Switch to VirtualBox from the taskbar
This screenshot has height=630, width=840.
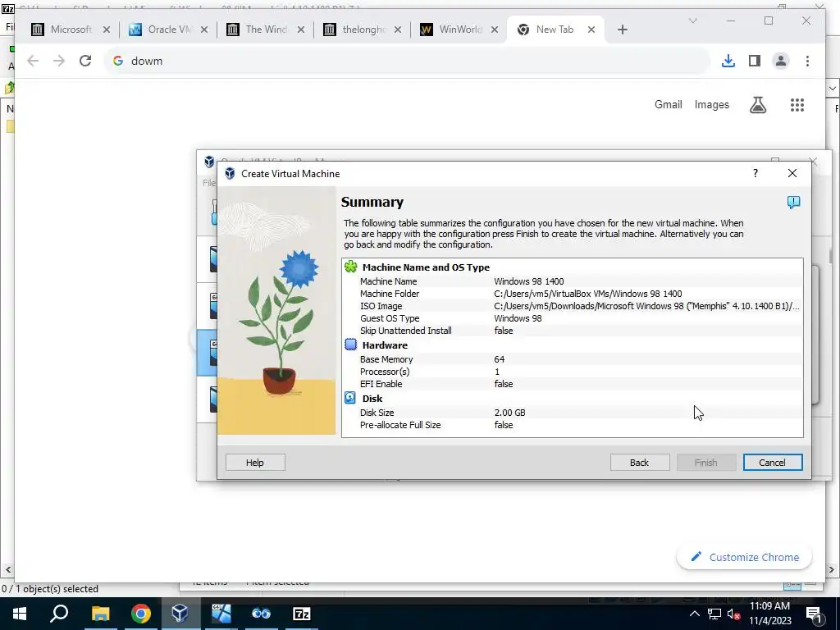(x=180, y=614)
